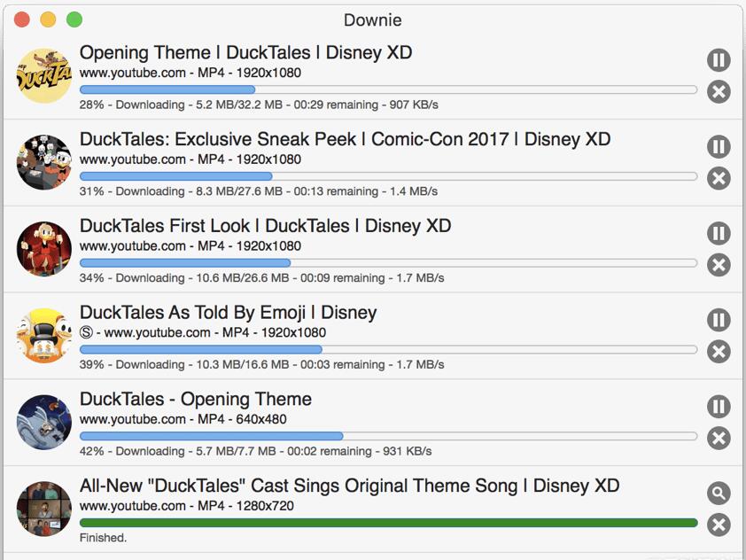Click source line under Exclusive Sneak Peek title
746x560 pixels.
pyautogui.click(x=190, y=159)
